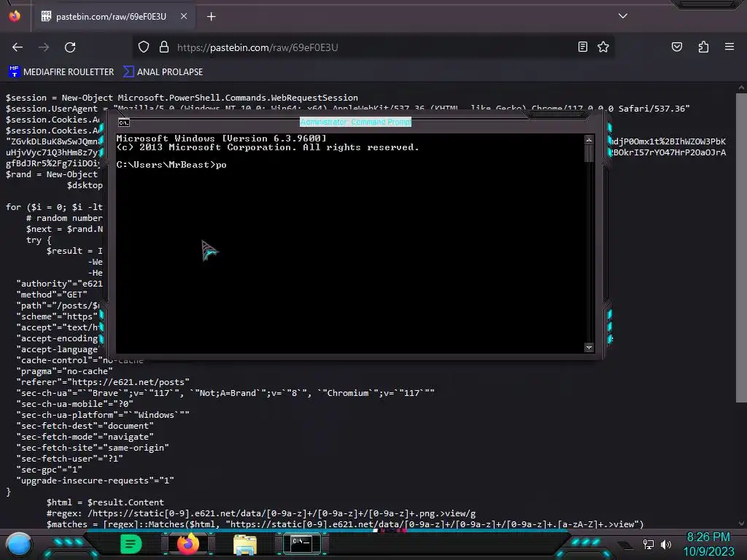The height and width of the screenshot is (560, 747).
Task: Open network status tray icon
Action: coord(648,544)
